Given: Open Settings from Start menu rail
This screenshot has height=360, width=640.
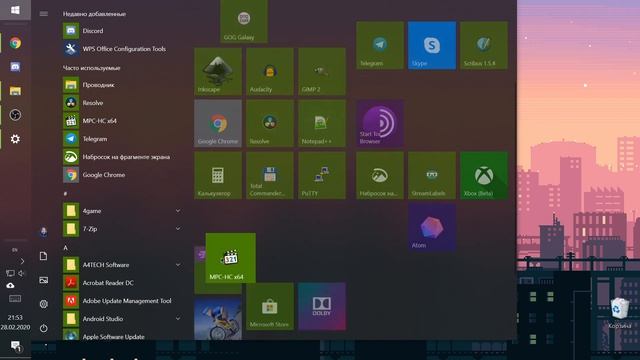Looking at the screenshot, I should (44, 304).
